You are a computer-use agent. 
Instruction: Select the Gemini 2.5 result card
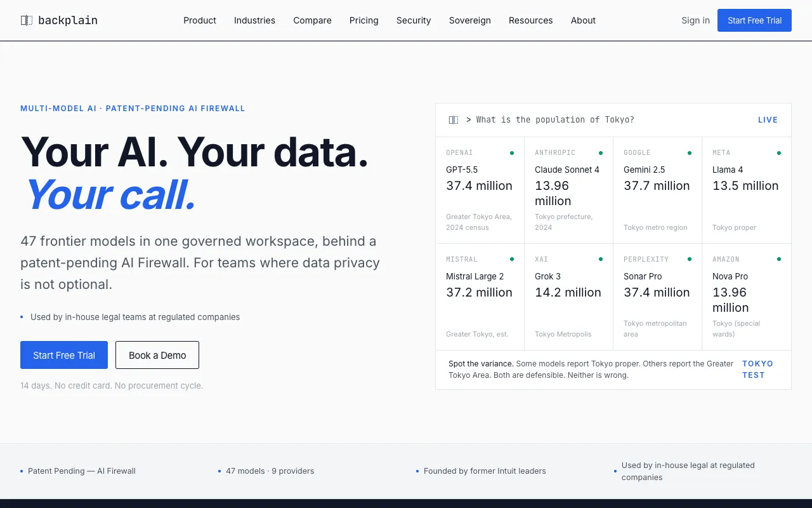pos(658,190)
